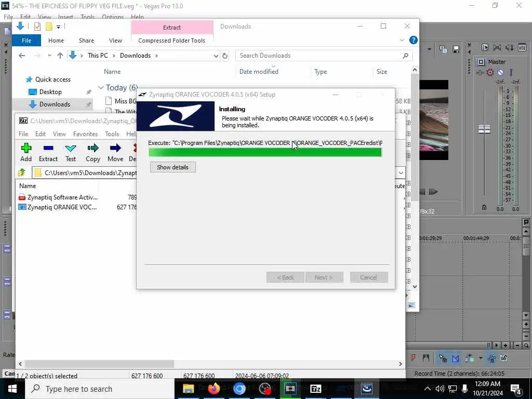Select Zynaptiq Software Activ... PDF in 7-Zip
Viewport: 532px width, 399px height.
pyautogui.click(x=58, y=197)
